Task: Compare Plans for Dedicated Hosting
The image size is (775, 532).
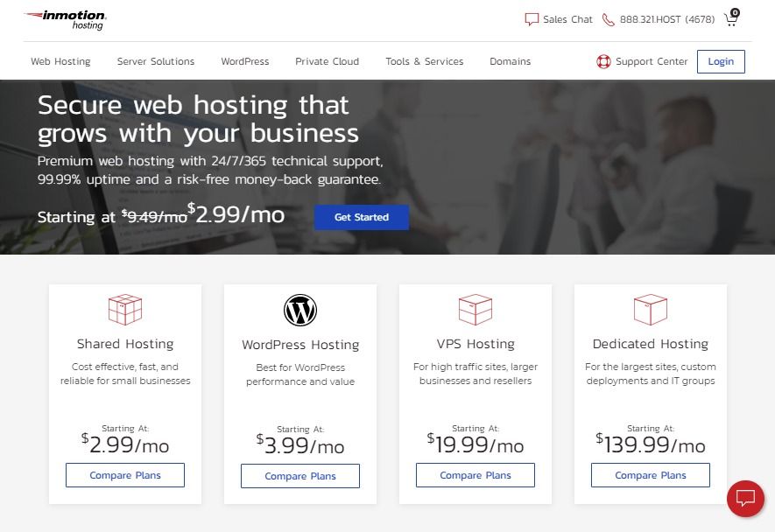Action: click(x=651, y=475)
